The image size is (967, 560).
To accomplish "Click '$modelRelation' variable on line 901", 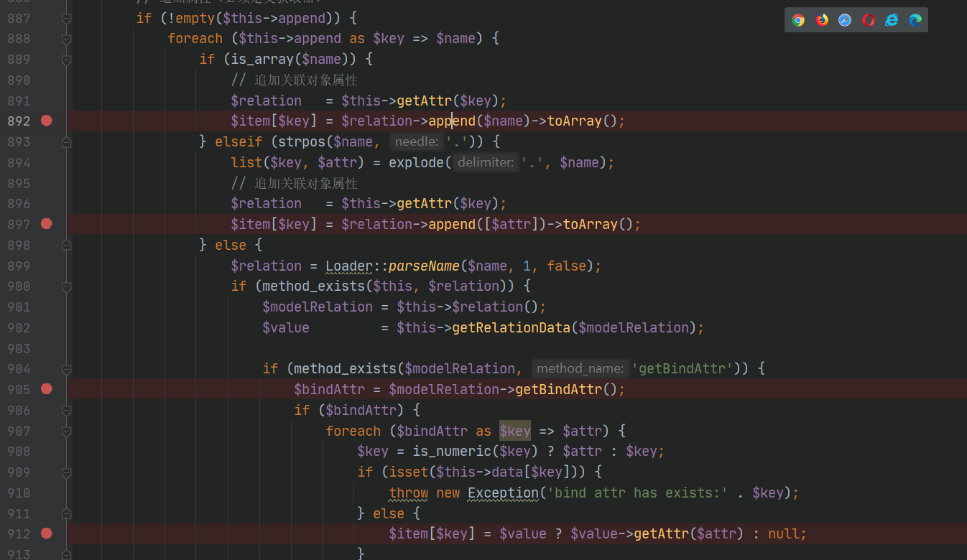I will point(318,307).
